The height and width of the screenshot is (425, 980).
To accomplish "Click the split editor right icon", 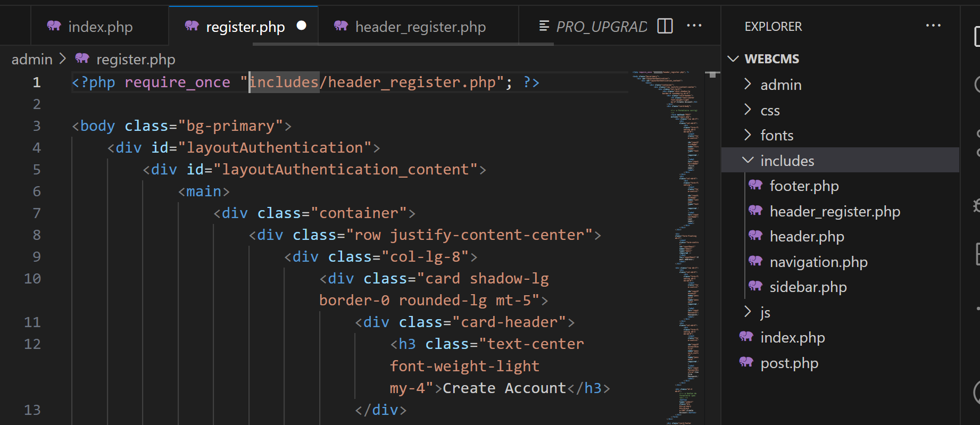I will tap(665, 26).
